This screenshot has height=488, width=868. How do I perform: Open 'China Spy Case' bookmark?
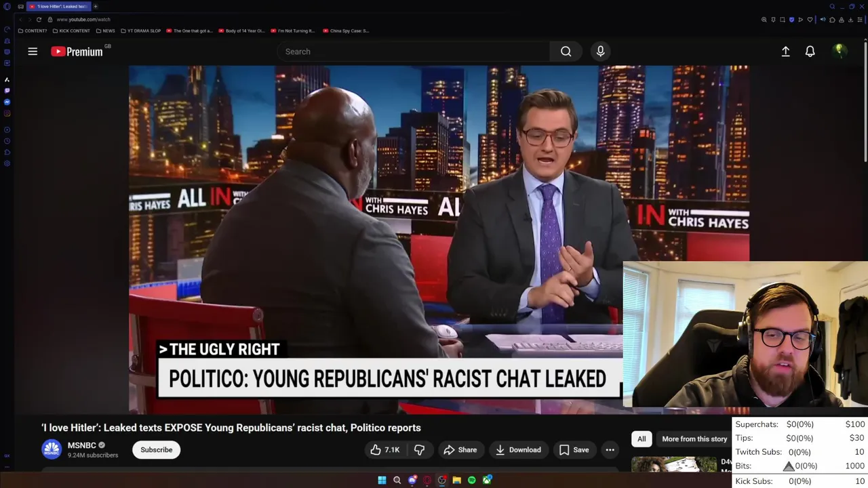coord(346,30)
